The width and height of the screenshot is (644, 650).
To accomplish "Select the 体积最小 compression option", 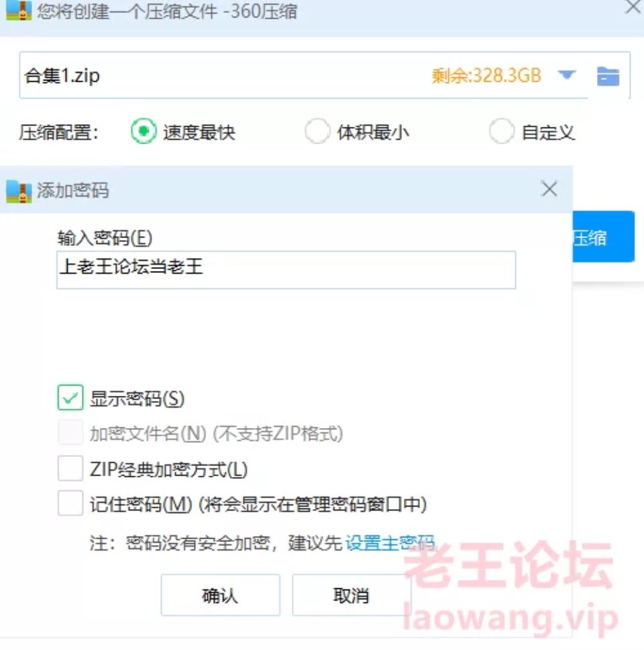I will pos(317,131).
